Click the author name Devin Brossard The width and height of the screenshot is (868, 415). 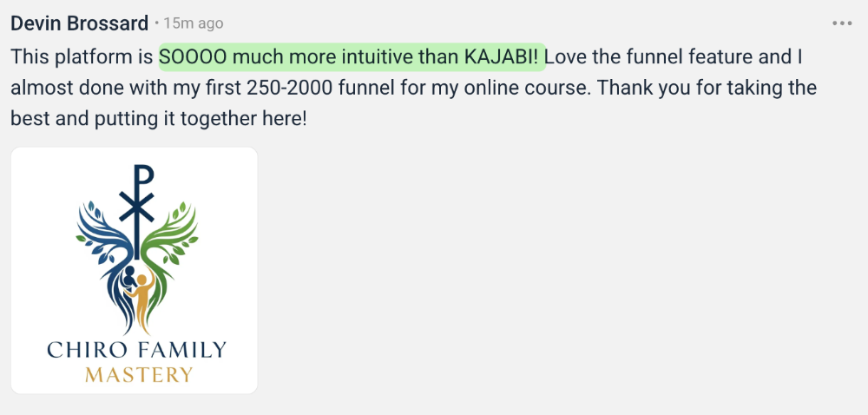(79, 23)
